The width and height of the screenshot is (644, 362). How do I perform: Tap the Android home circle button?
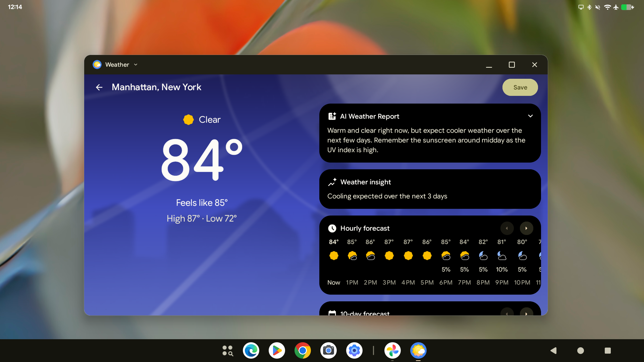(x=581, y=351)
